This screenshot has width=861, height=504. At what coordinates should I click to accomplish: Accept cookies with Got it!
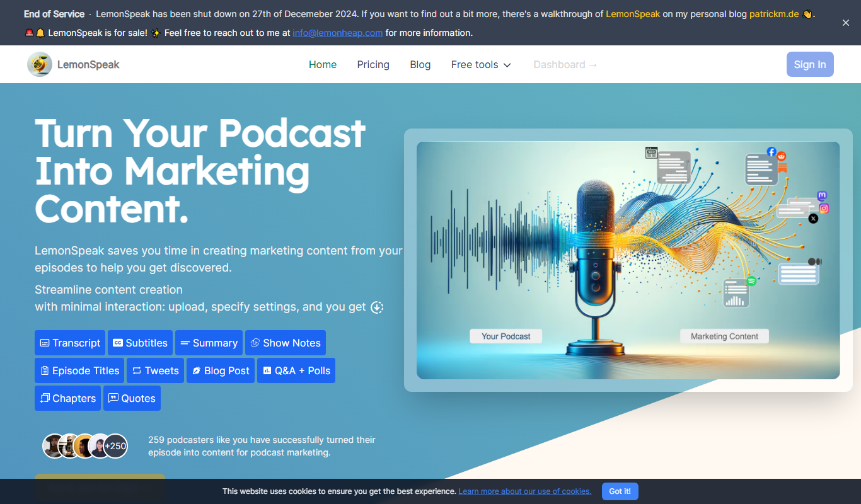(x=620, y=491)
